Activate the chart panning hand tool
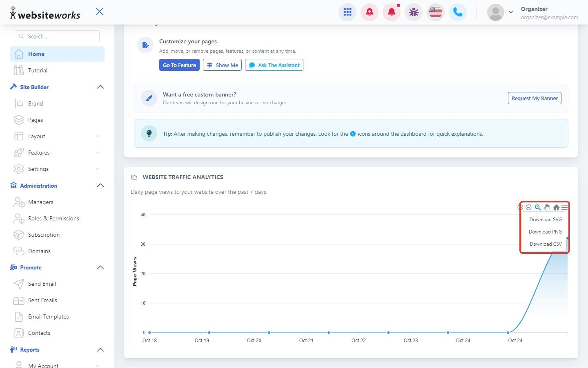 pyautogui.click(x=547, y=207)
